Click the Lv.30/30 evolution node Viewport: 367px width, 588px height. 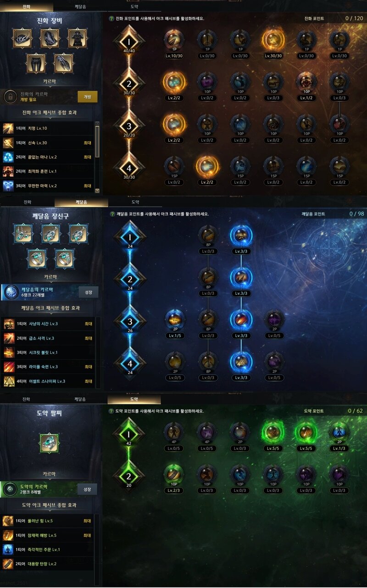pyautogui.click(x=273, y=40)
